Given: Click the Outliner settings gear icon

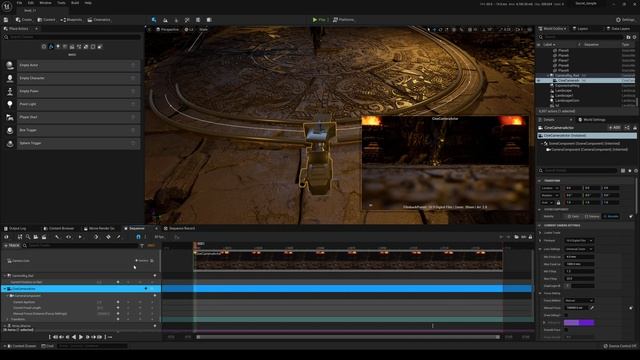Looking at the screenshot, I should [634, 37].
